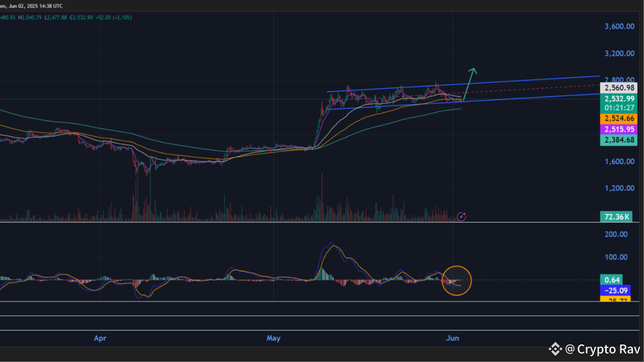Select May on the time axis
This screenshot has height=362, width=644.
pyautogui.click(x=274, y=338)
